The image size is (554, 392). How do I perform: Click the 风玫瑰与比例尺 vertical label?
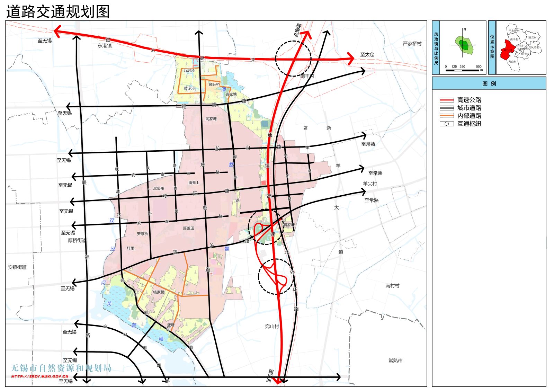(x=436, y=48)
